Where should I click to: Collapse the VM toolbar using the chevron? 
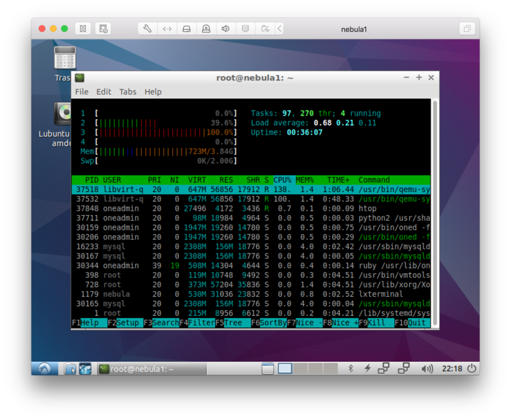(x=279, y=28)
